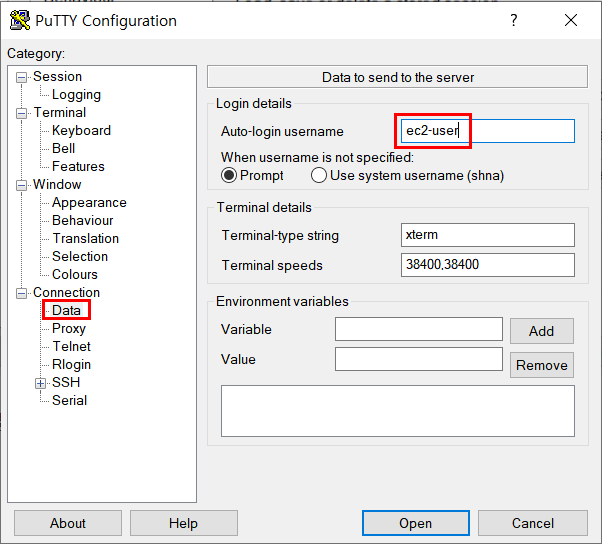Open Proxy settings
The width and height of the screenshot is (602, 544).
[x=69, y=329]
